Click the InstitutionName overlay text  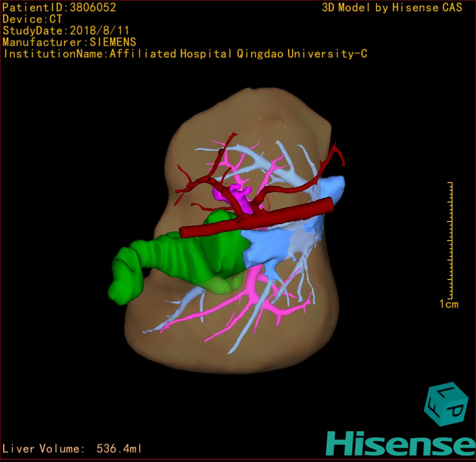[185, 54]
